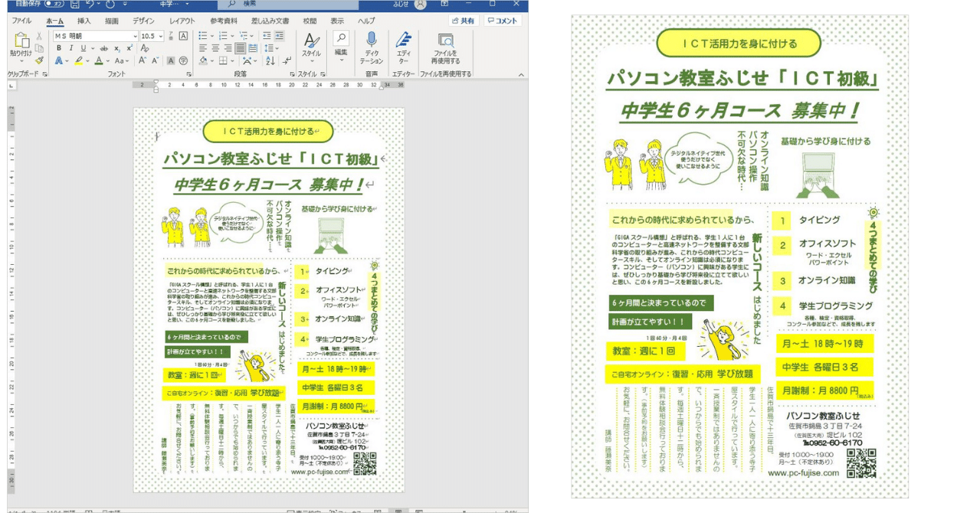Select the Format Painter brush icon
980x513 pixels.
coord(41,60)
